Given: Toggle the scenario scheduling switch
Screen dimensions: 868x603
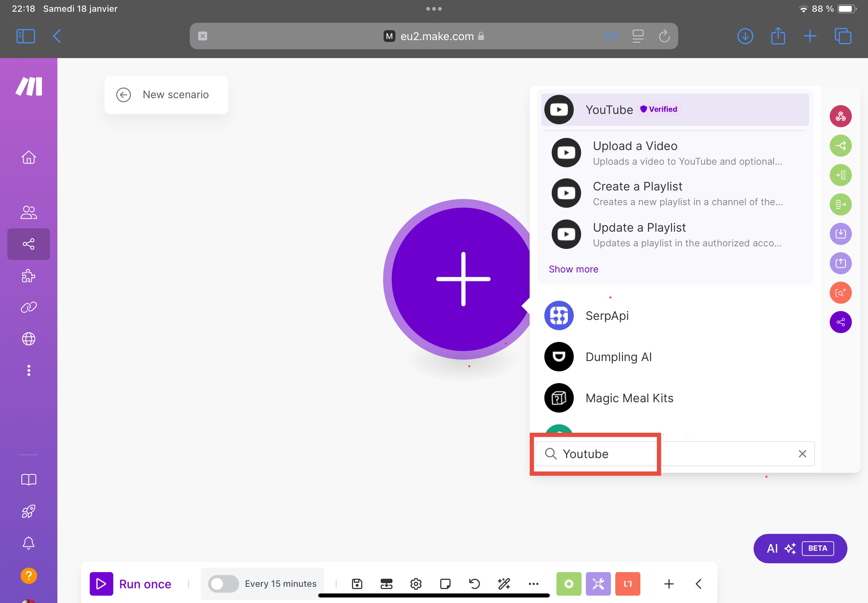Looking at the screenshot, I should click(x=223, y=584).
